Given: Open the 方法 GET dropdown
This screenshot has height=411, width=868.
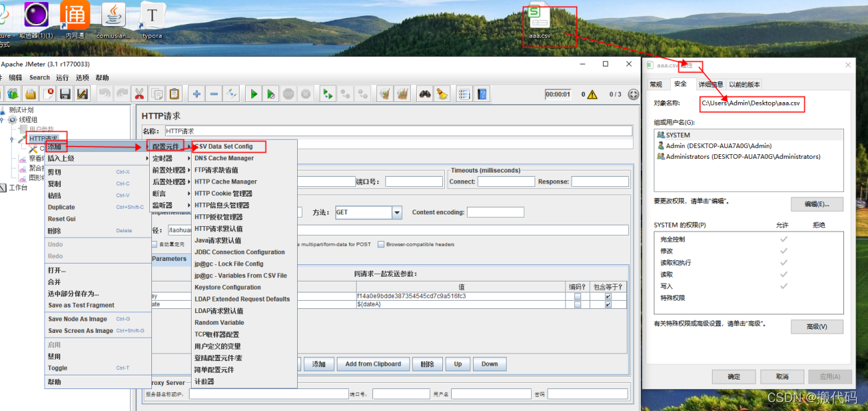Looking at the screenshot, I should [x=396, y=212].
